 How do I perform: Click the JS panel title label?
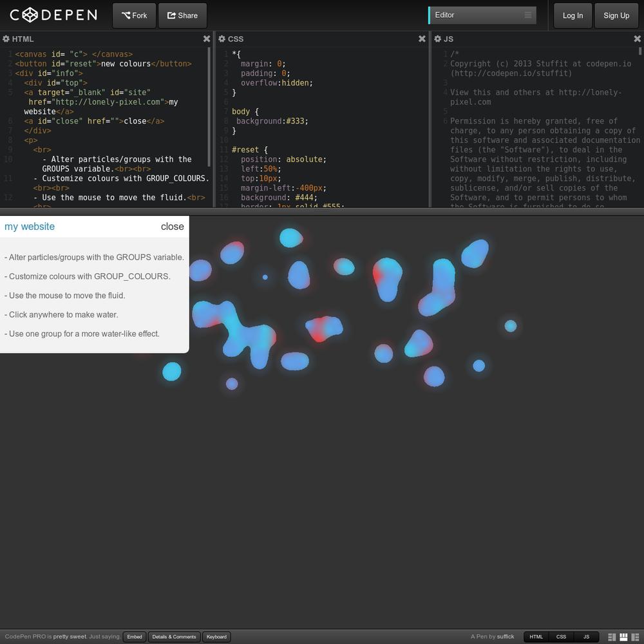(x=448, y=39)
